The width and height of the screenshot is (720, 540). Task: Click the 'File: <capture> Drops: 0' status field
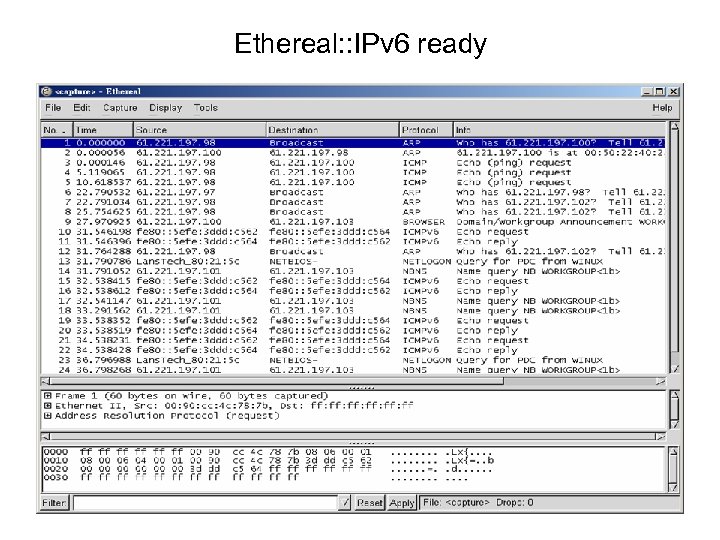pyautogui.click(x=549, y=503)
